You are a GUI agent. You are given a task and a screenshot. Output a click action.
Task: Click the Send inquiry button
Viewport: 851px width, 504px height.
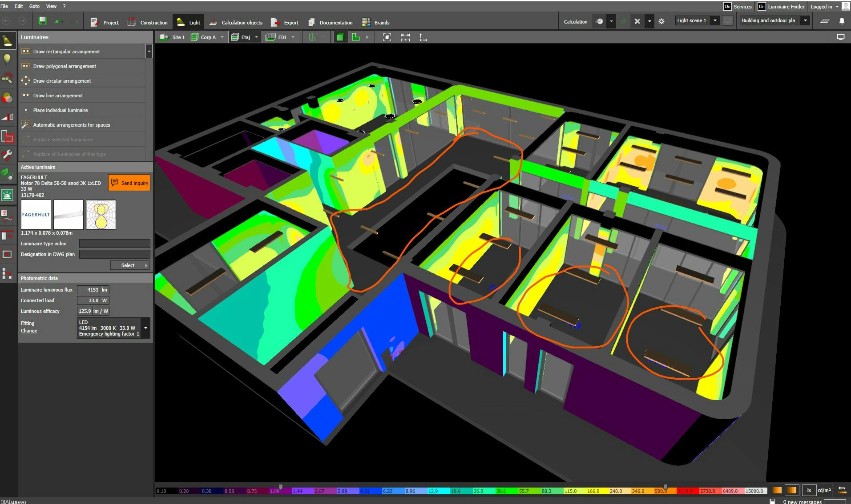click(129, 183)
